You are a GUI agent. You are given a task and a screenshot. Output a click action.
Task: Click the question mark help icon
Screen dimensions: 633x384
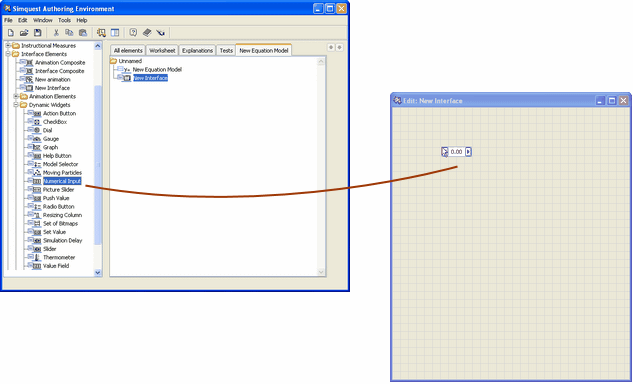[133, 33]
